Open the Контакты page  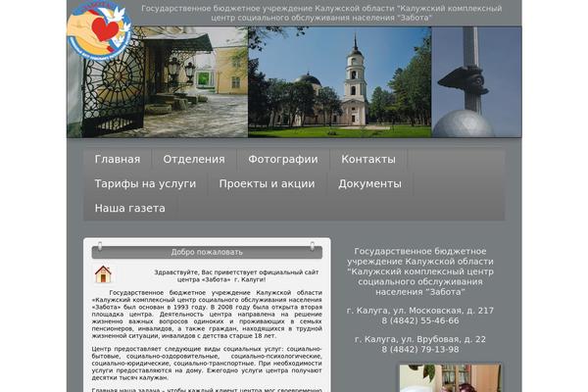click(368, 160)
